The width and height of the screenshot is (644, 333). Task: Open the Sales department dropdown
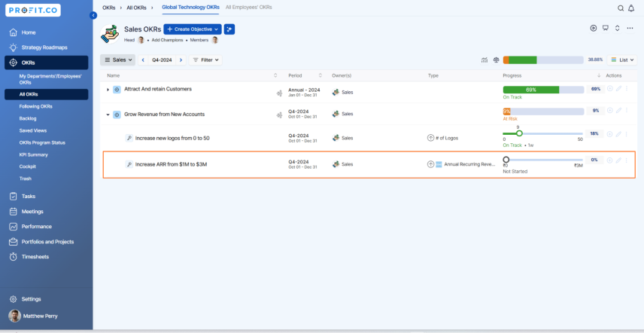(x=118, y=60)
